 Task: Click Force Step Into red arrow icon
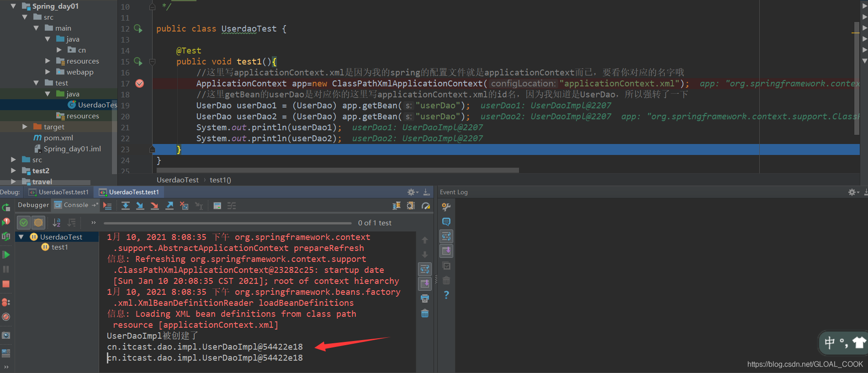tap(155, 206)
